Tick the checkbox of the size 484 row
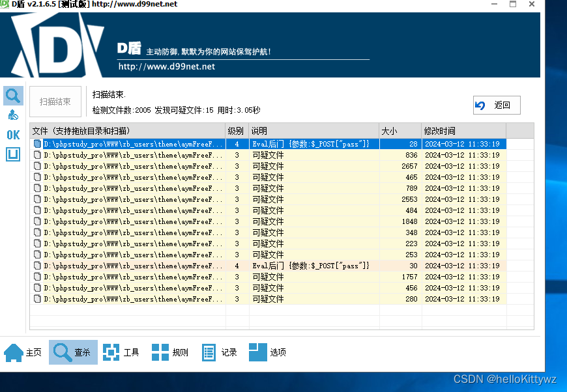Viewport: 567px width, 392px height. pos(37,210)
